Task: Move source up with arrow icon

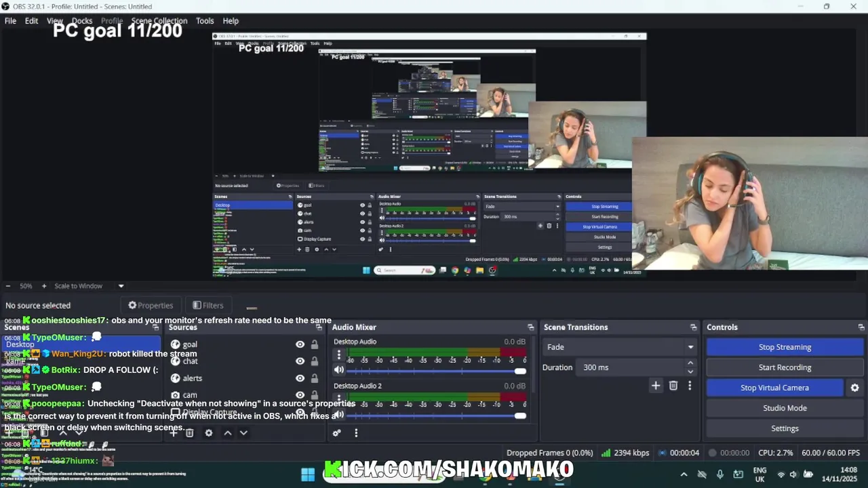Action: pos(228,433)
